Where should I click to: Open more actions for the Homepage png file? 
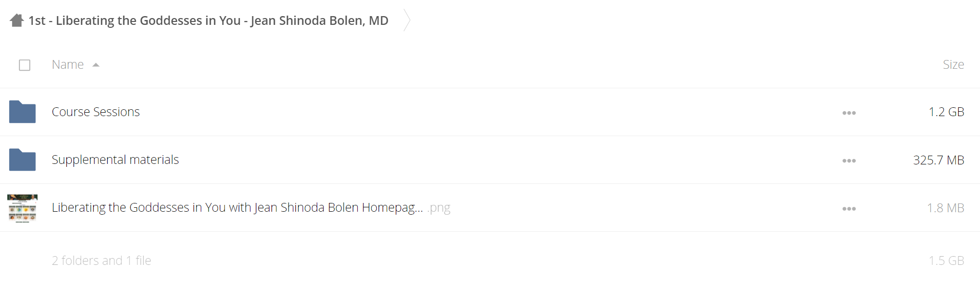849,208
